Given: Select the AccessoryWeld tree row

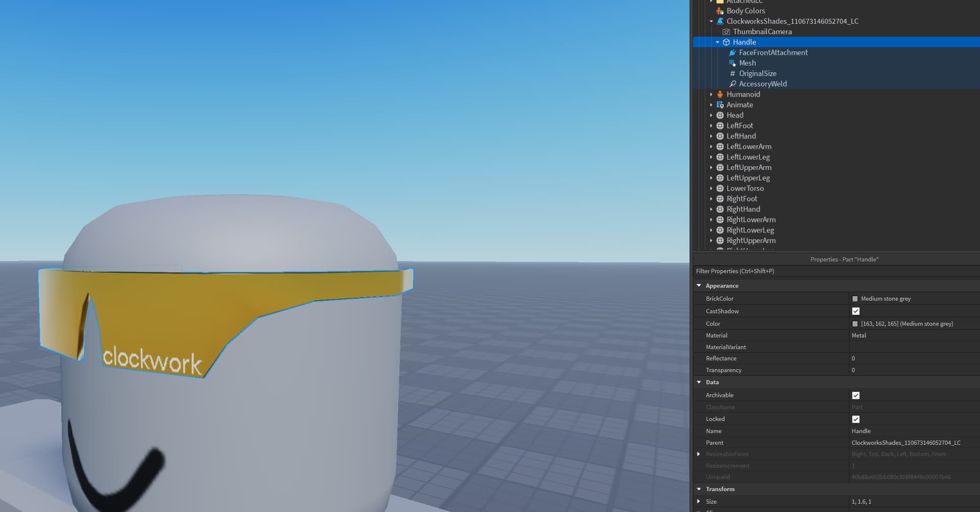Looking at the screenshot, I should point(837,84).
